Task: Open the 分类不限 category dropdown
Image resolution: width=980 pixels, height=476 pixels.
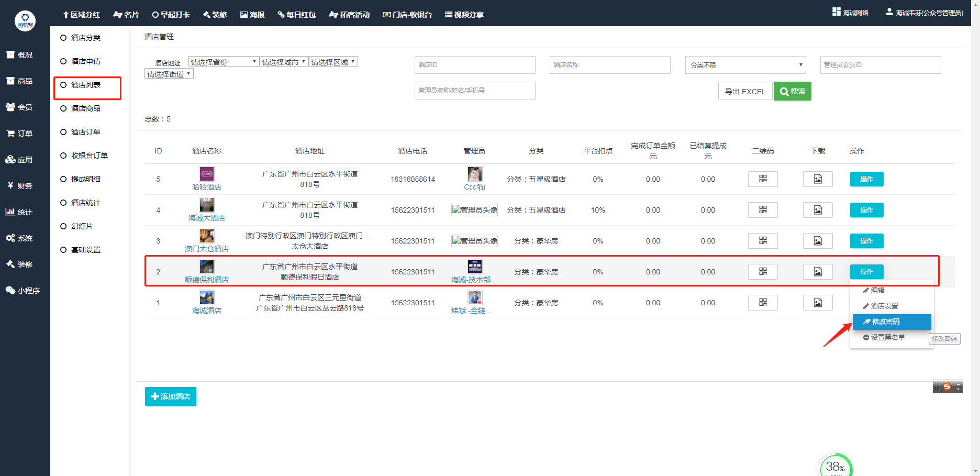Action: click(745, 65)
